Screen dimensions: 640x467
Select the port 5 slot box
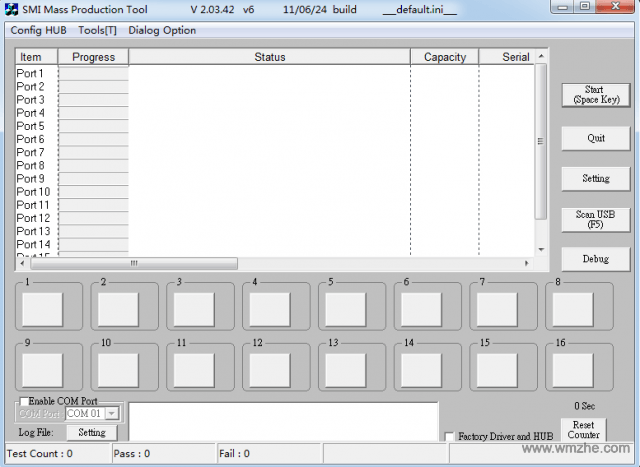pos(346,309)
